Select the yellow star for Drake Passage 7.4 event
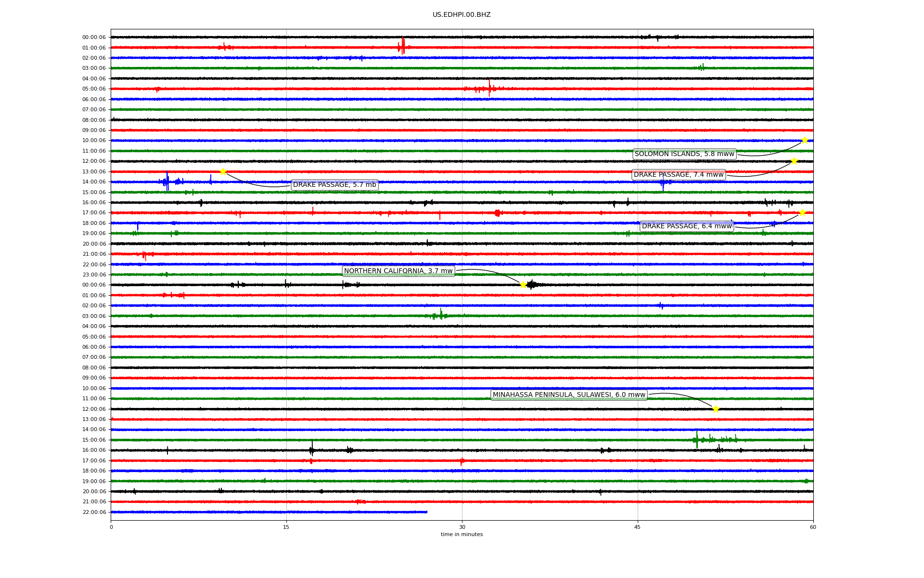The height and width of the screenshot is (578, 924). pos(794,161)
